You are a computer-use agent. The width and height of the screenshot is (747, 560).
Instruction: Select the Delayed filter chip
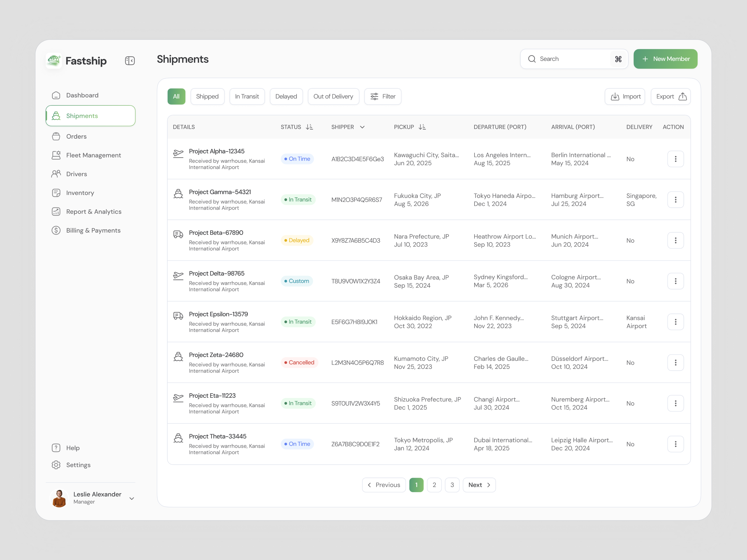click(x=286, y=97)
